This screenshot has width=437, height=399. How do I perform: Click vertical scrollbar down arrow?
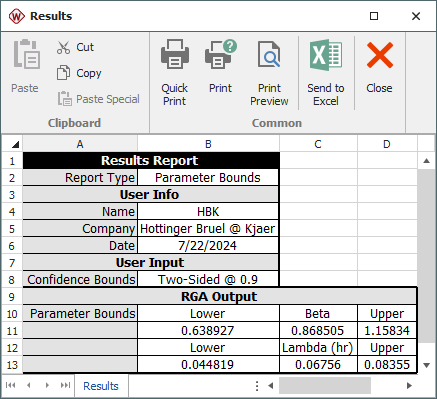[x=426, y=365]
